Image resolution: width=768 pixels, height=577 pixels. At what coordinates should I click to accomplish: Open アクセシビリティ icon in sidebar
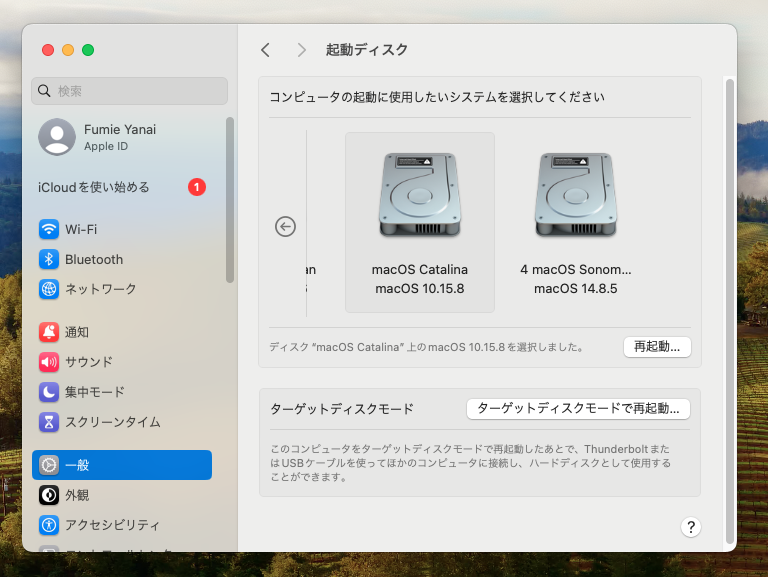(49, 525)
